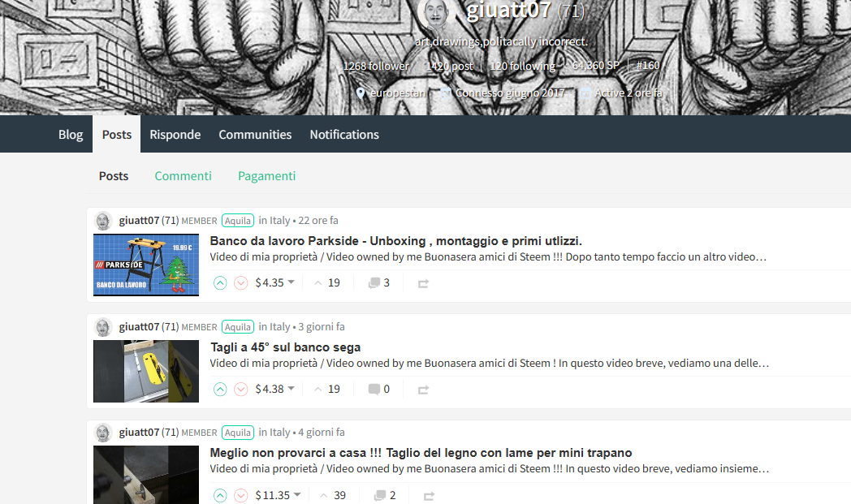Downvote the Meglio non provarci post
This screenshot has width=851, height=504.
[x=241, y=495]
